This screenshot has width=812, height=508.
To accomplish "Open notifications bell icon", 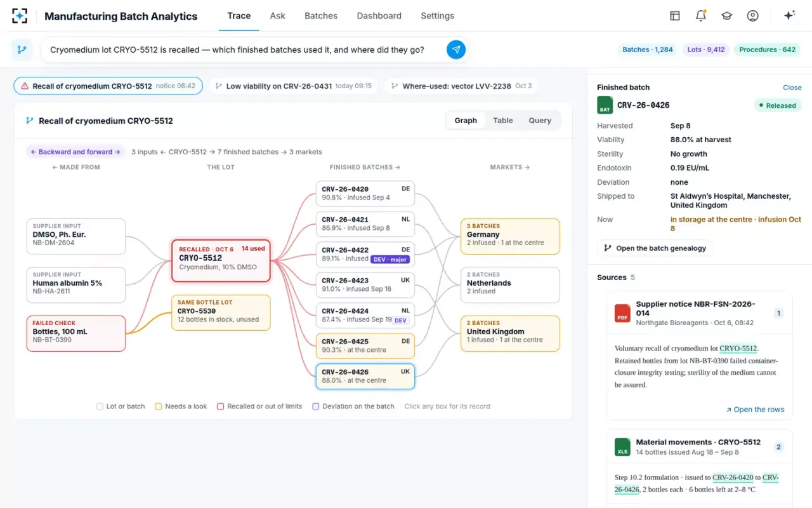I will 701,16.
